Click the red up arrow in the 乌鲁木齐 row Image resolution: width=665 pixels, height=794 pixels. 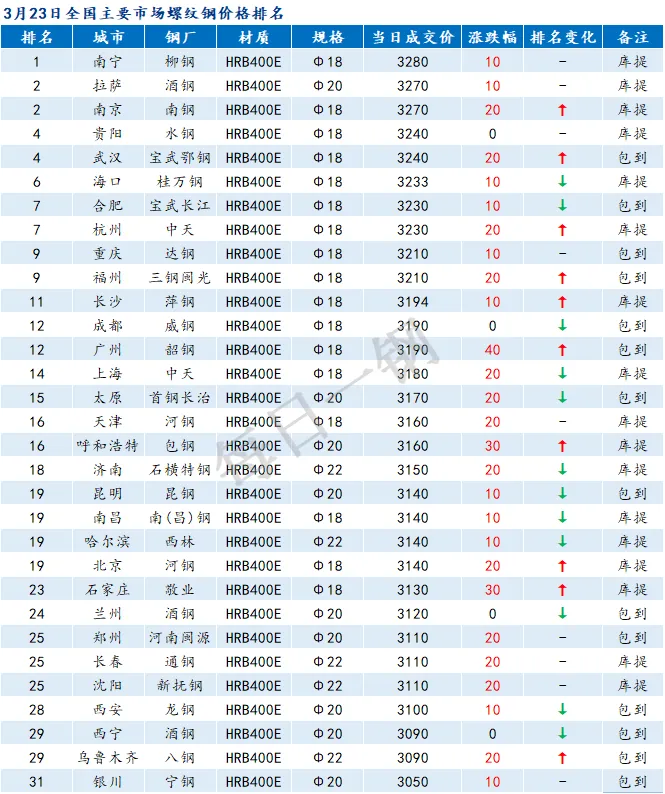coord(562,758)
